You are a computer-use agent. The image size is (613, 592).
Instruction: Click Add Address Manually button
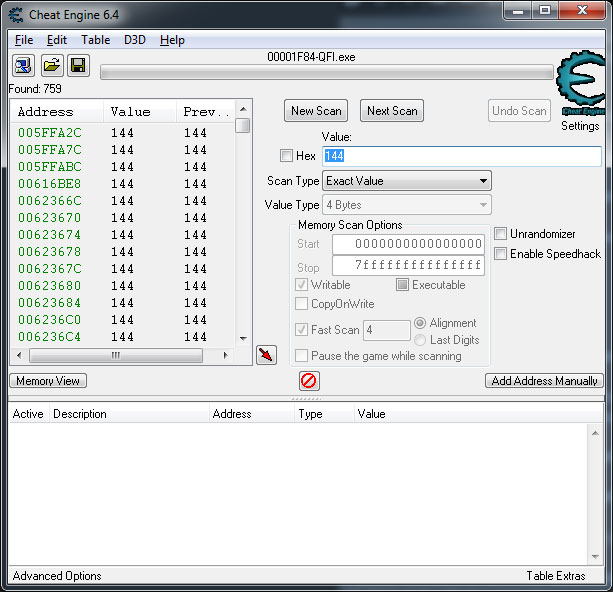tap(544, 380)
